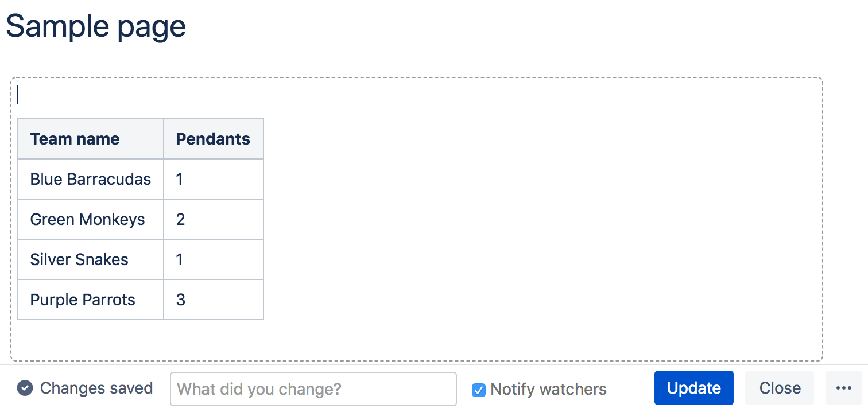Click the Blue Barracudas table cell

[x=91, y=179]
